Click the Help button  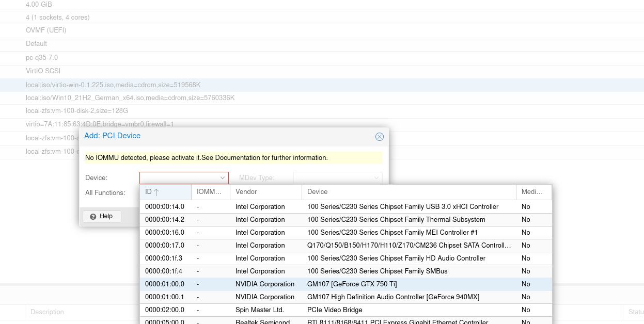pyautogui.click(x=102, y=217)
